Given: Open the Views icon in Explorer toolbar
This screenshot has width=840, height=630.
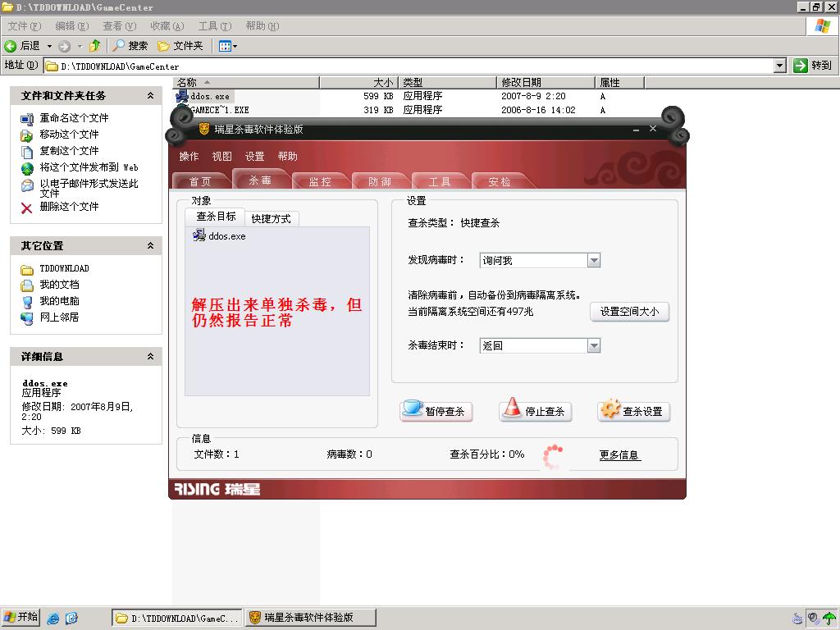Looking at the screenshot, I should 225,46.
